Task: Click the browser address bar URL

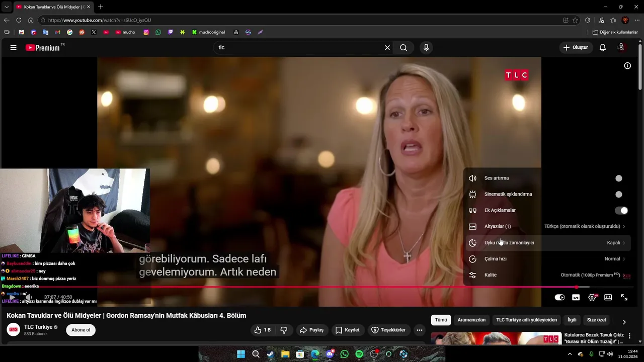Action: click(100, 20)
